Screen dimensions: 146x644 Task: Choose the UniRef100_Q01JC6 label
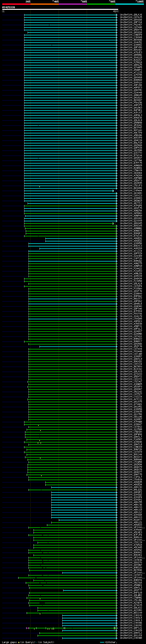131,635
